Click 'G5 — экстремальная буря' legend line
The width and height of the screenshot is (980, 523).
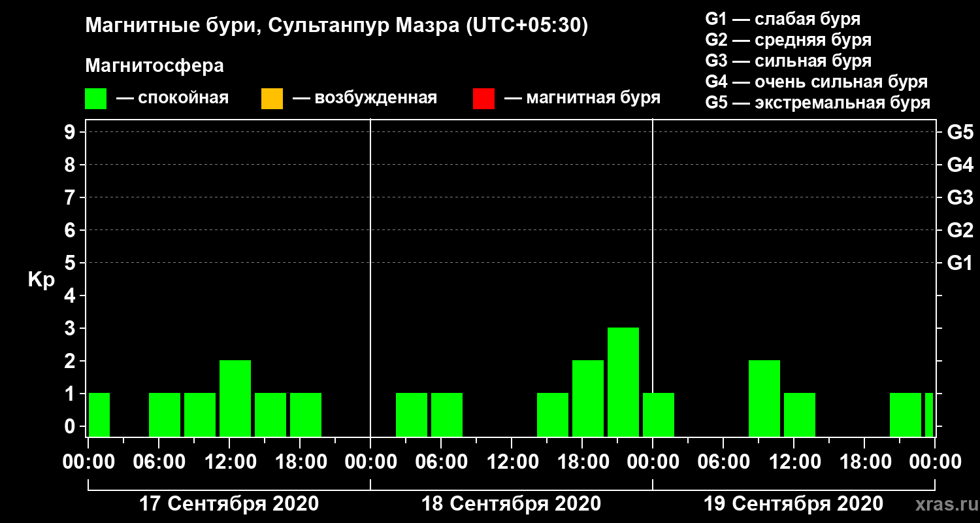pyautogui.click(x=818, y=103)
